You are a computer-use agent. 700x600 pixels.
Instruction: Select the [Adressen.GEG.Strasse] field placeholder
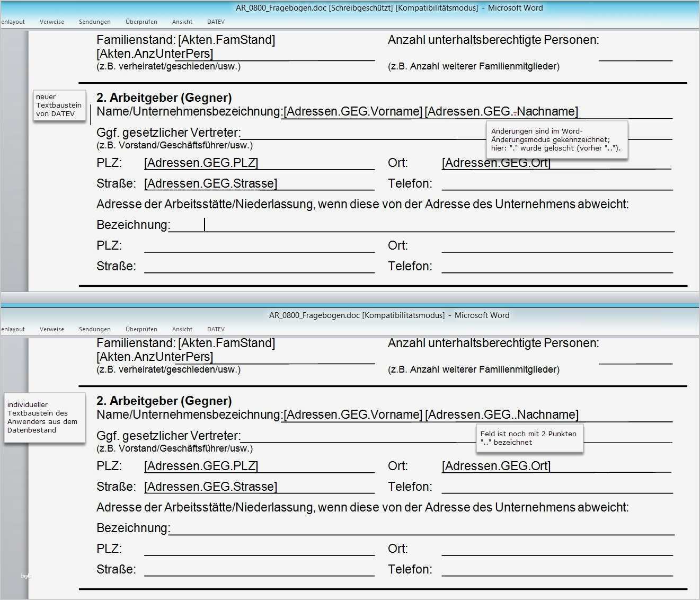(211, 183)
